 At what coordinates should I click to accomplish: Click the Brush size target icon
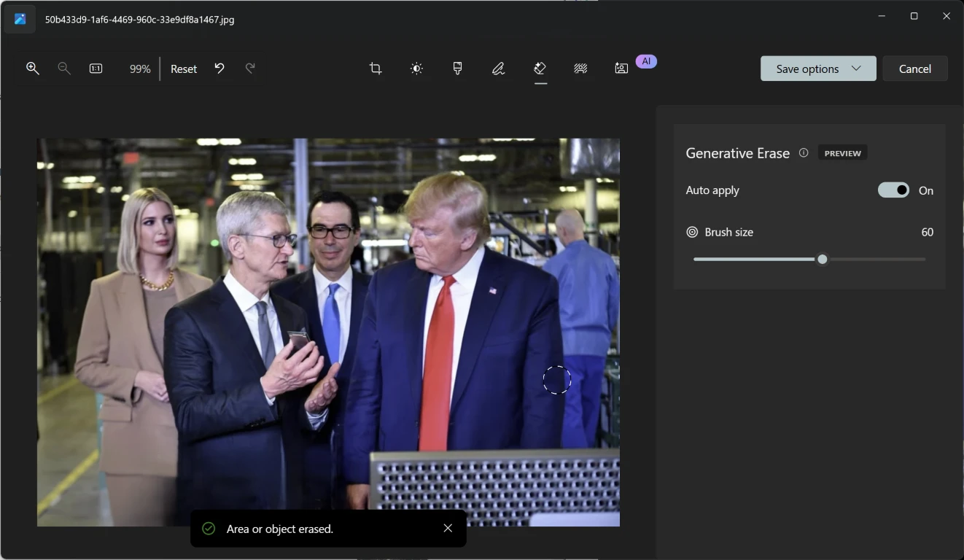(x=692, y=232)
